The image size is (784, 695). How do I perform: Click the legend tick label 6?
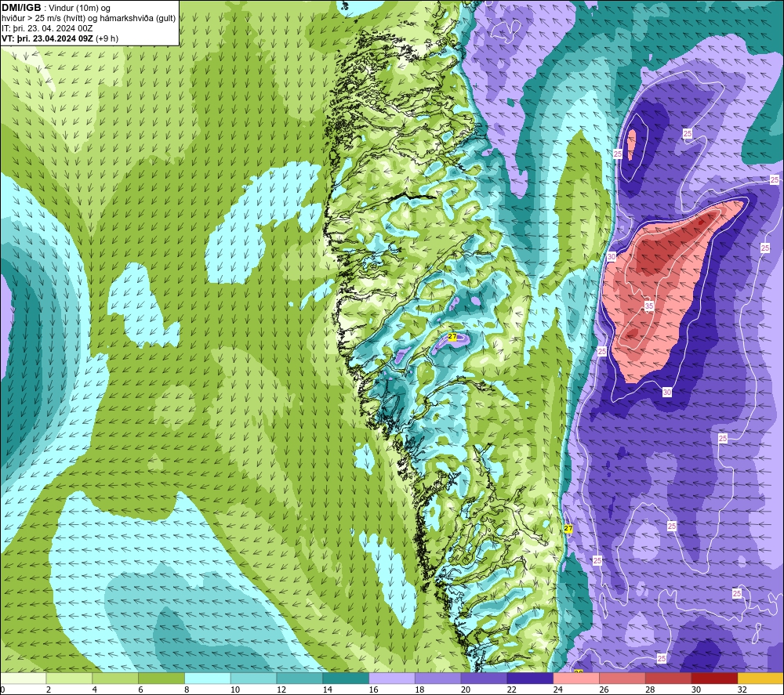[x=140, y=690]
